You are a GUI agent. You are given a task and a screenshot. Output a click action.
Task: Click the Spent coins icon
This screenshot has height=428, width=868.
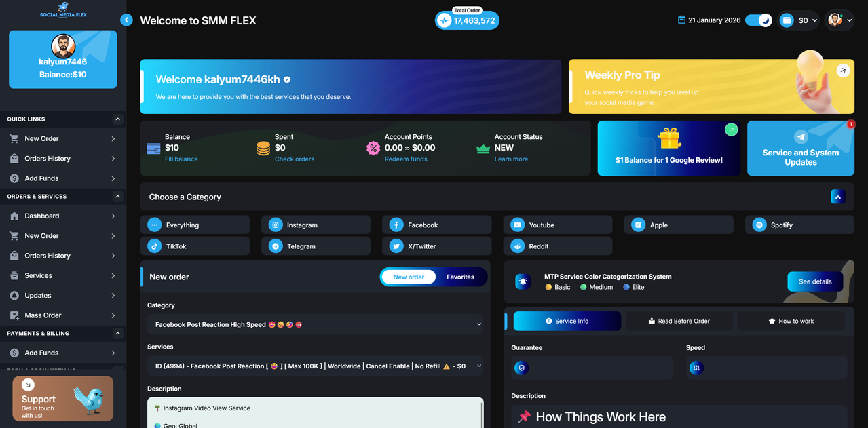point(263,149)
